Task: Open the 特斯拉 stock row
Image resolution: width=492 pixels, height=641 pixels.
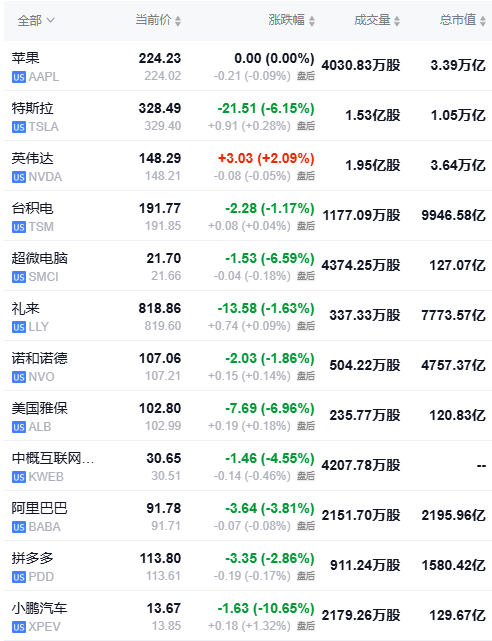Action: pos(248,116)
